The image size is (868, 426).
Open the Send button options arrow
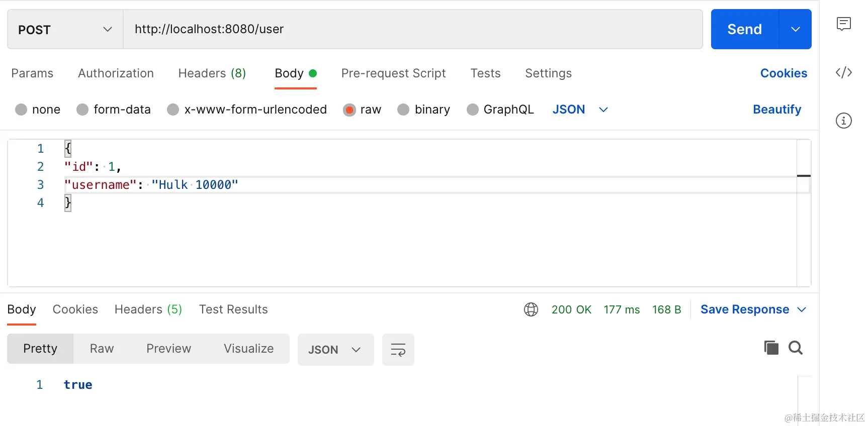[x=795, y=29]
